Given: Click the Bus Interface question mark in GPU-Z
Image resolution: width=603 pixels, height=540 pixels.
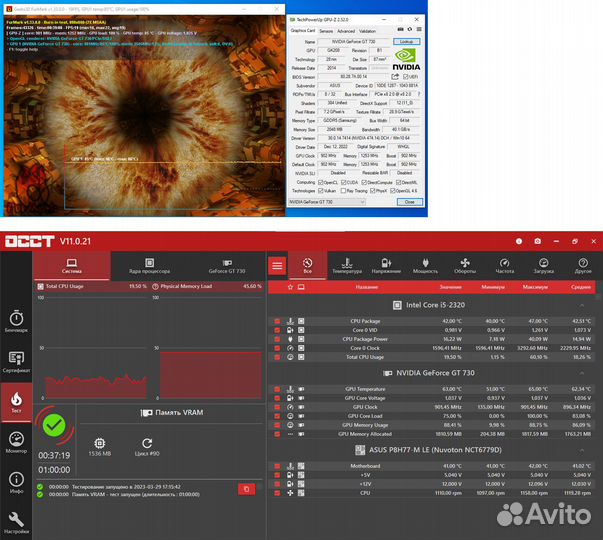Looking at the screenshot, I should tap(419, 94).
